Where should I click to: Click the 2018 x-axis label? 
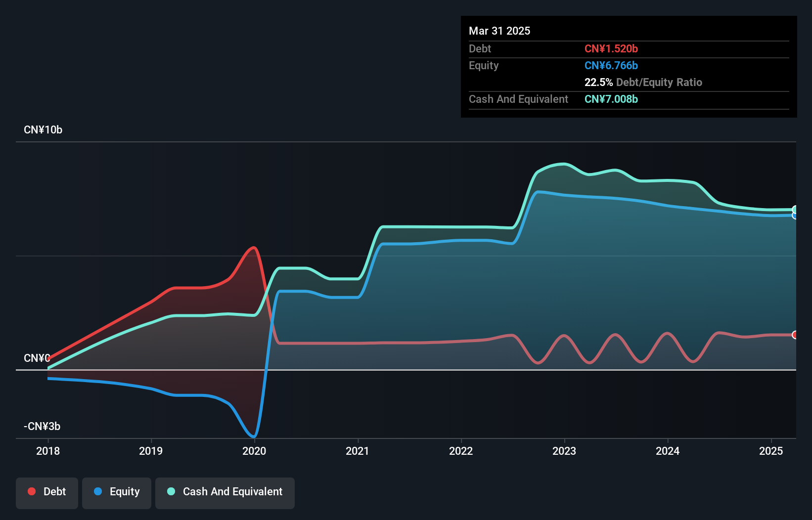(x=48, y=451)
